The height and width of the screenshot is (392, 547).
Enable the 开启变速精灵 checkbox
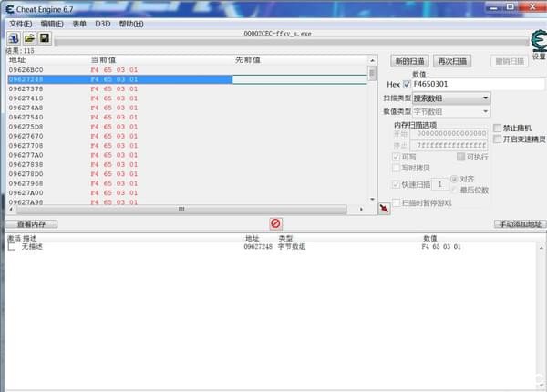pos(497,139)
